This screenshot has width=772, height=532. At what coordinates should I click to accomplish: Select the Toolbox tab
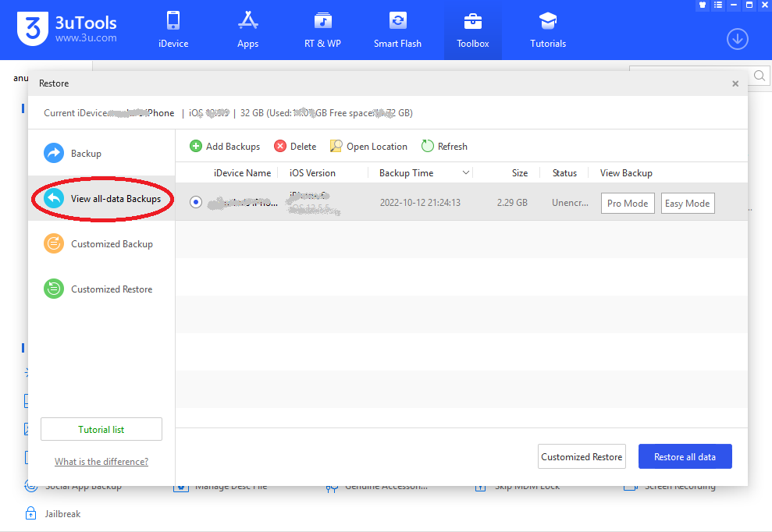tap(473, 30)
